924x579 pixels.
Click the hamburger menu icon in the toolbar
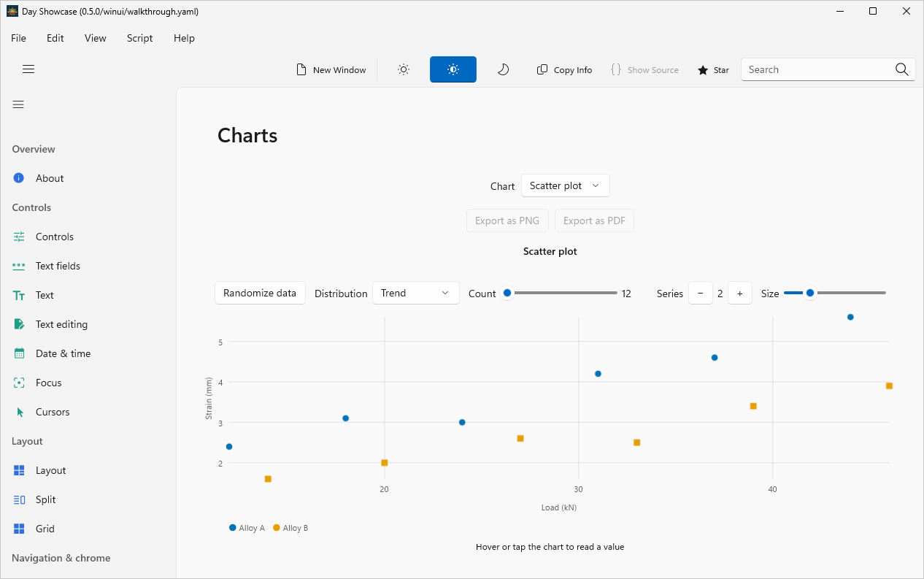pyautogui.click(x=28, y=69)
